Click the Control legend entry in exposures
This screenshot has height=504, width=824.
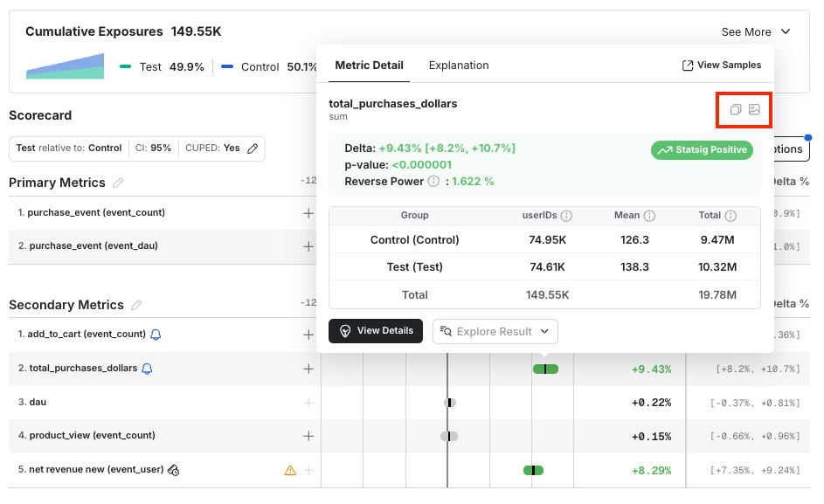click(x=268, y=66)
